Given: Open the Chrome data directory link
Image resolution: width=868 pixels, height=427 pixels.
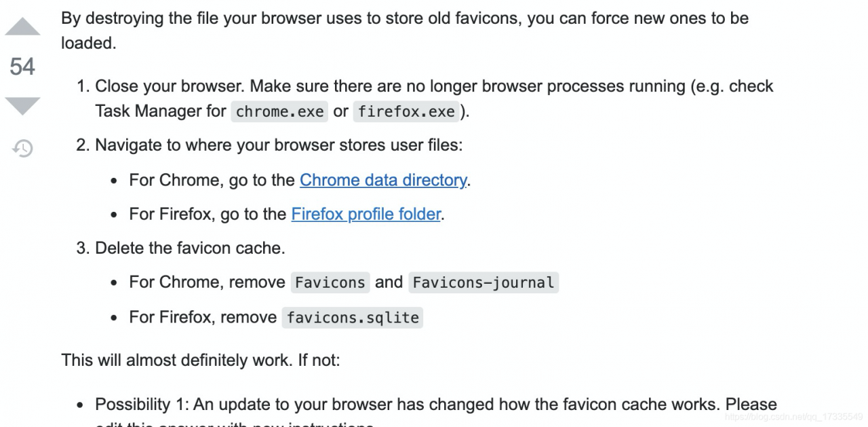Looking at the screenshot, I should tap(382, 180).
